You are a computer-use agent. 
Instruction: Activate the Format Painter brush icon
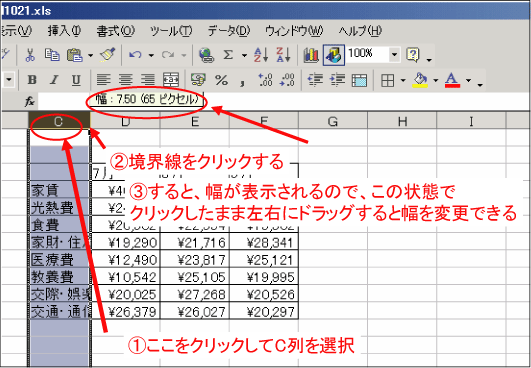tap(107, 55)
